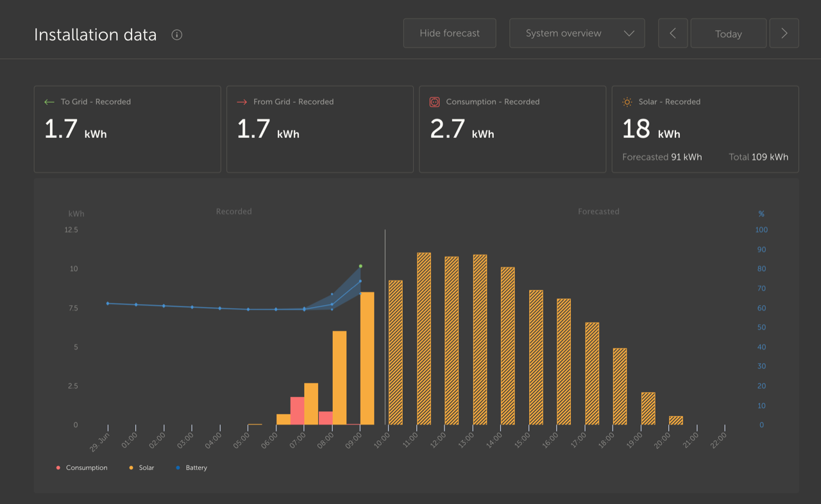Open the Installation data info tooltip

click(176, 35)
